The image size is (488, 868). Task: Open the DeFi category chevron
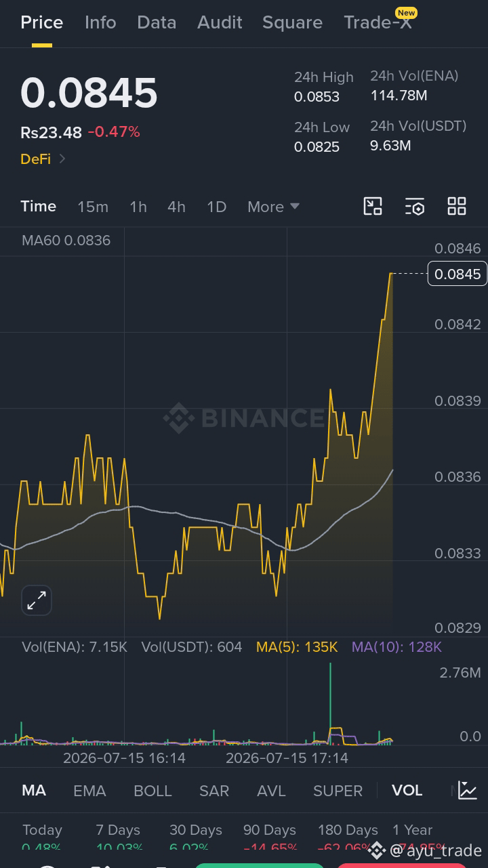tap(62, 159)
